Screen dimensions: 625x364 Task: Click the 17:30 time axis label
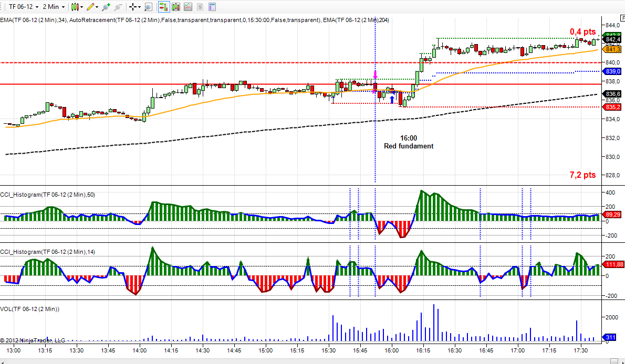point(581,350)
